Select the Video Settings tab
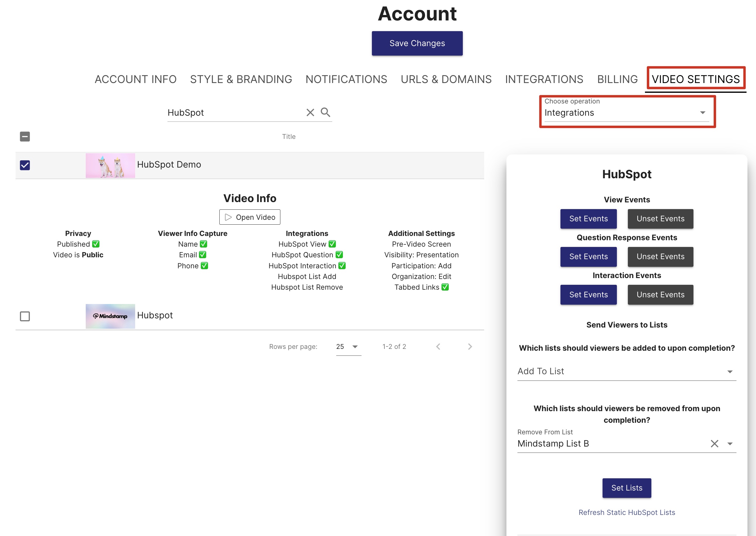 click(x=696, y=79)
